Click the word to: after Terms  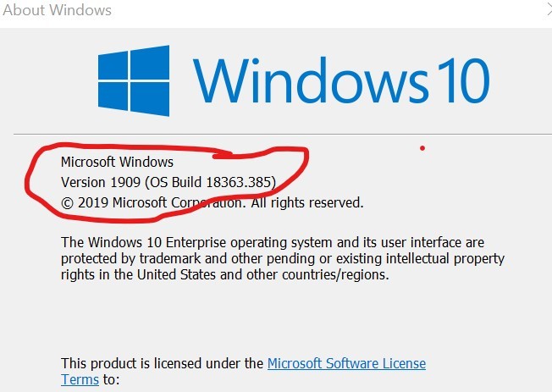[x=112, y=380]
